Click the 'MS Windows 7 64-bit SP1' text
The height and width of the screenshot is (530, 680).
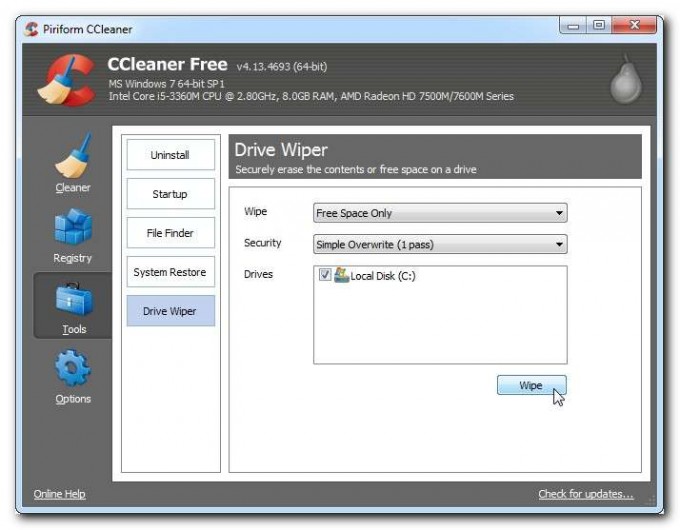(167, 84)
